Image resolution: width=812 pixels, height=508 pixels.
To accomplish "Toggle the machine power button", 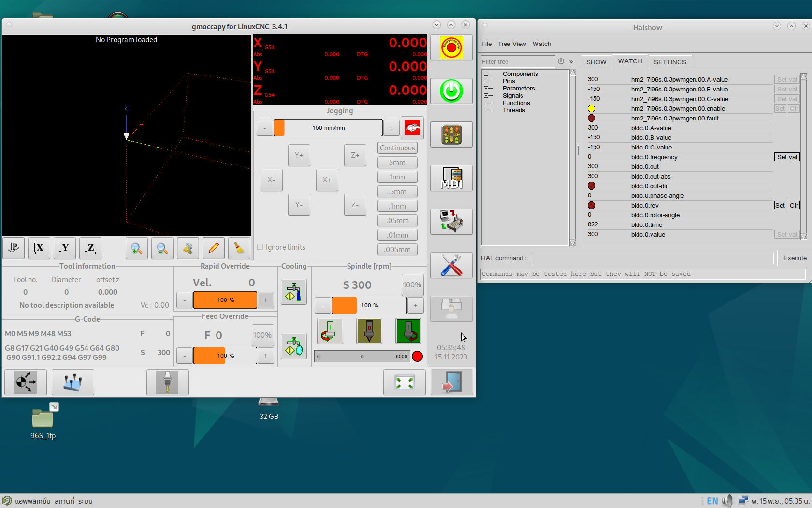I will click(x=451, y=91).
